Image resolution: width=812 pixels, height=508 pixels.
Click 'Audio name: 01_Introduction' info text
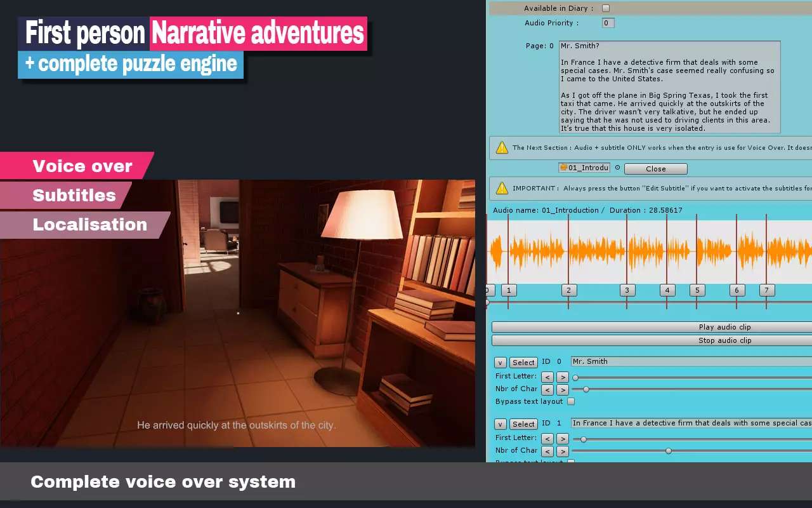587,210
